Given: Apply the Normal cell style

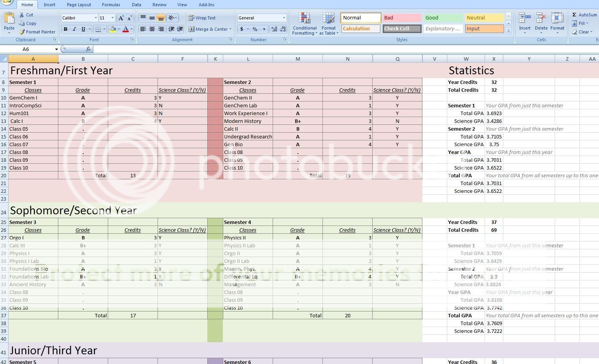Looking at the screenshot, I should pyautogui.click(x=361, y=18).
